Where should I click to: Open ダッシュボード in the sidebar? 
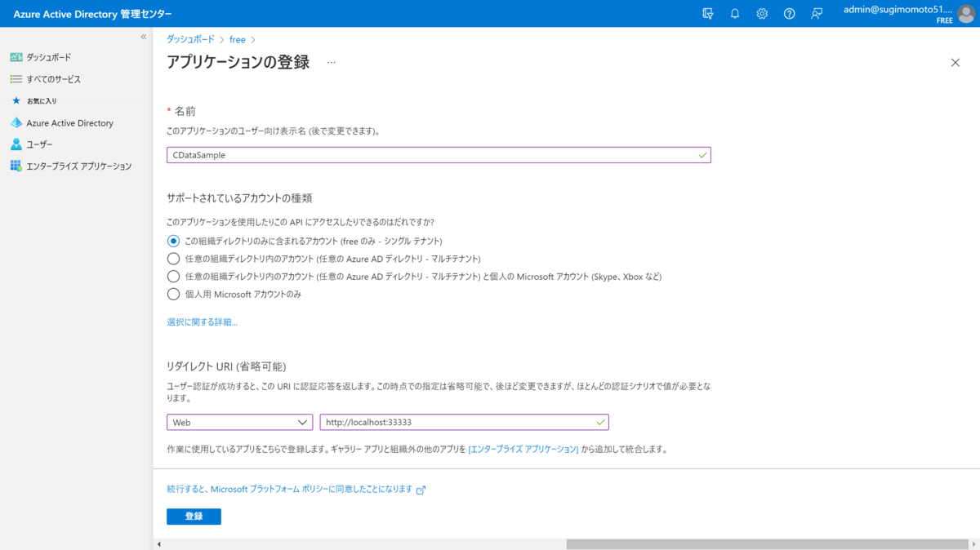point(49,57)
